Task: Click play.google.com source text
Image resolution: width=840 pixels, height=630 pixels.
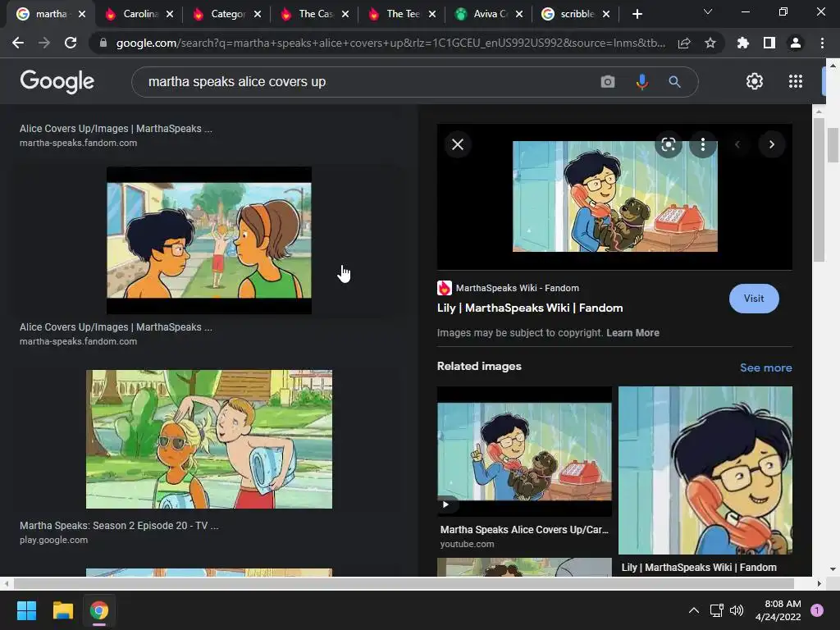Action: click(x=53, y=540)
